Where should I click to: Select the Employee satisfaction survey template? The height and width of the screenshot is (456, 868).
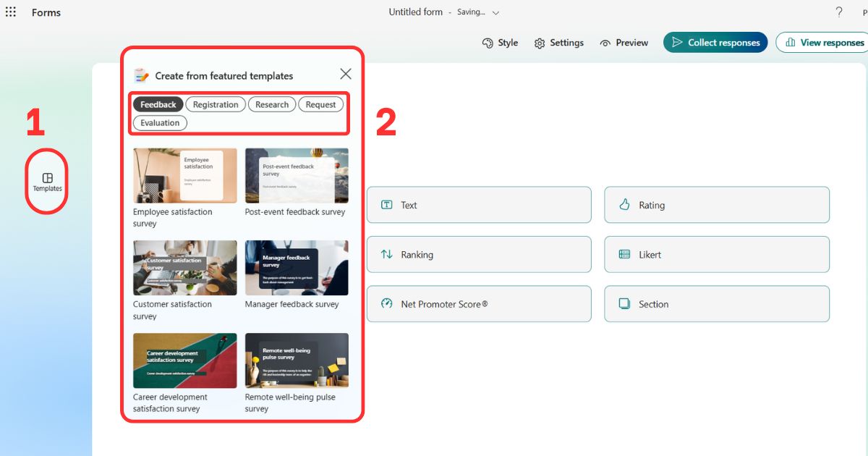[x=184, y=175]
